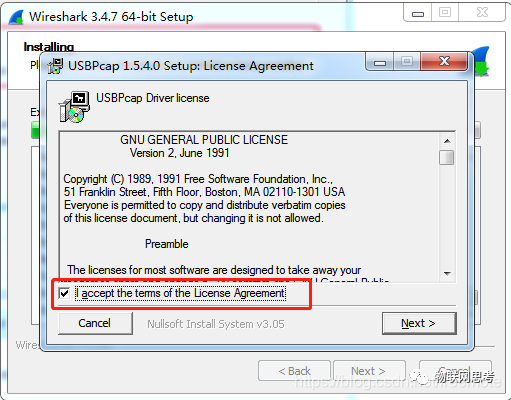Click the USBPcap installer icon in dialog title bar
Image resolution: width=511 pixels, height=400 pixels.
(x=55, y=66)
